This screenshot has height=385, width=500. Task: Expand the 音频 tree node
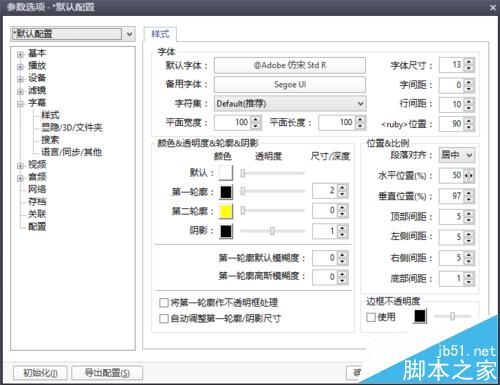coord(20,178)
